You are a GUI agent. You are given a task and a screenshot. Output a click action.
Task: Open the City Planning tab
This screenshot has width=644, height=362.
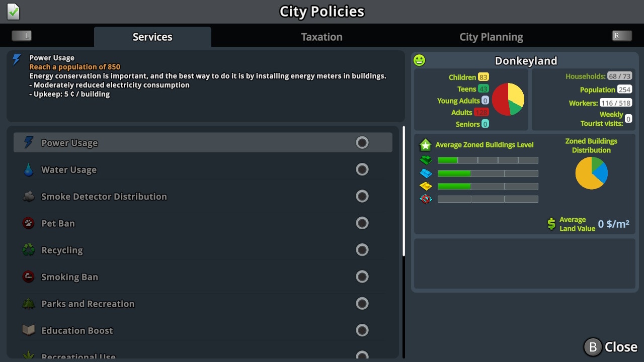pyautogui.click(x=491, y=37)
